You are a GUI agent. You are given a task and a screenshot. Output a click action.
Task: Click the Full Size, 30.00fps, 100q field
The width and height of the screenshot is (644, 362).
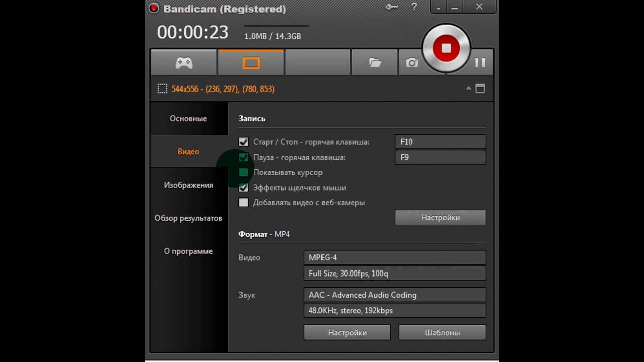tap(395, 274)
